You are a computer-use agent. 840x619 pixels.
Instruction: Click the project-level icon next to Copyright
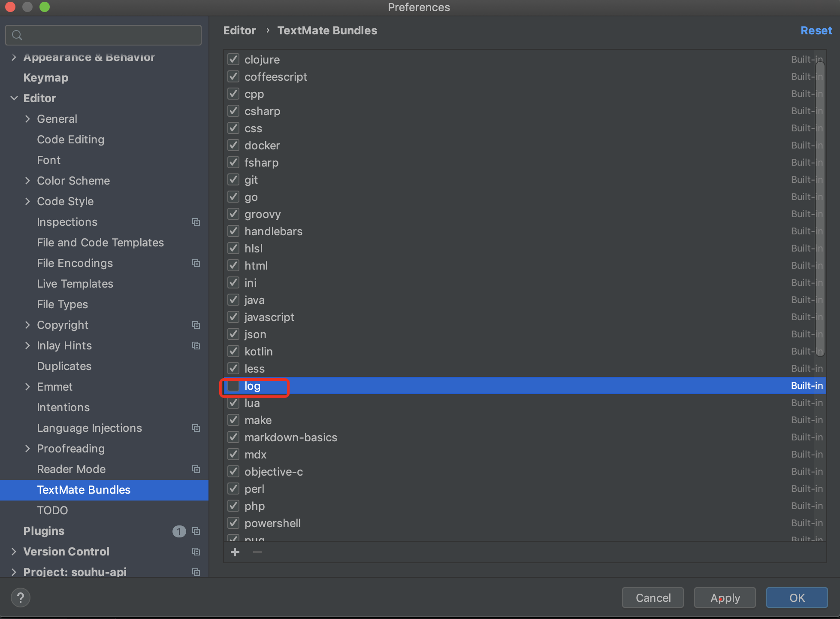[x=196, y=325]
